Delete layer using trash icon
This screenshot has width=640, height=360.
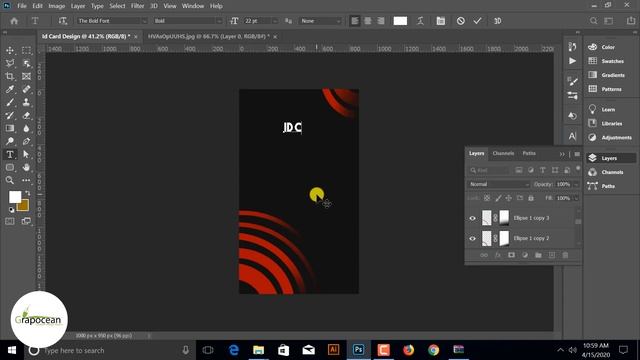coord(565,255)
